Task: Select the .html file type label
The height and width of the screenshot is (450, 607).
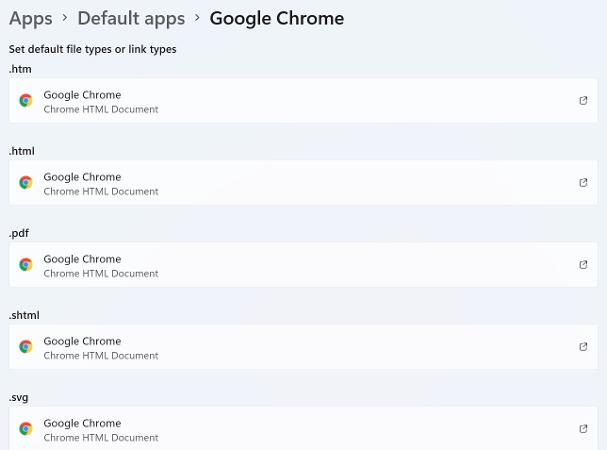Action: pyautogui.click(x=22, y=151)
